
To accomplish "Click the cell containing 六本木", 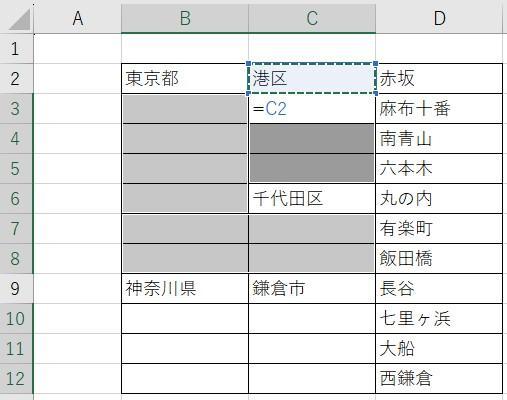I will click(x=439, y=169).
